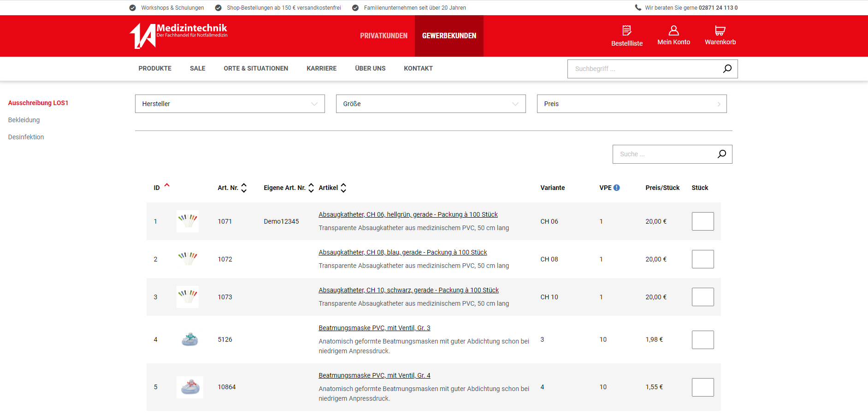Viewport: 868px width, 415px height.
Task: Open the Bestellliste icon in header
Action: [x=626, y=31]
